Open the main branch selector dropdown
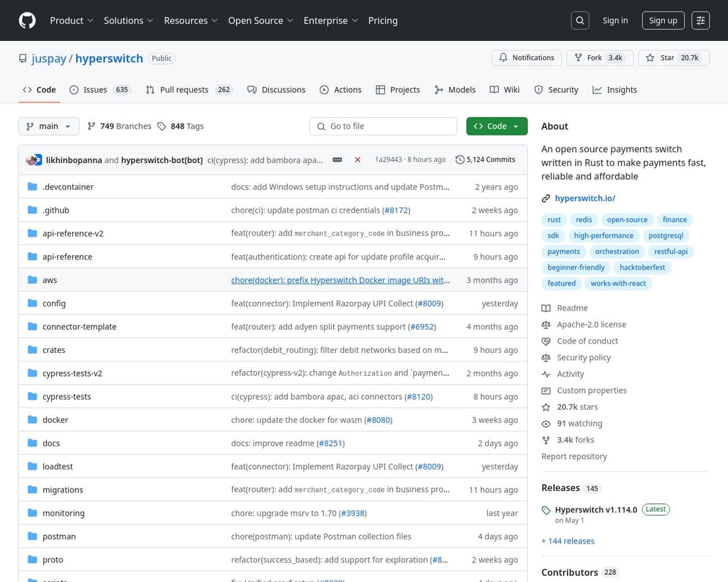 coord(49,126)
